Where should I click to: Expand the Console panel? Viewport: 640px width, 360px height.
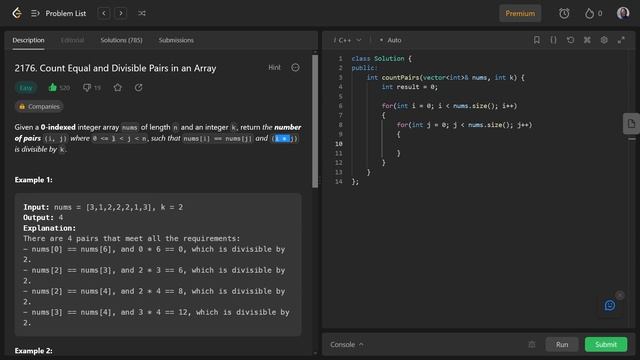(347, 344)
